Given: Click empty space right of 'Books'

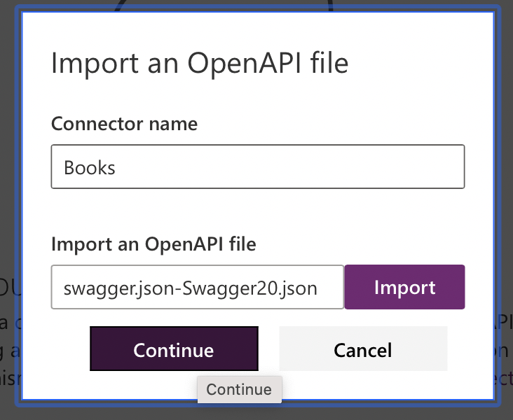Looking at the screenshot, I should (294, 167).
